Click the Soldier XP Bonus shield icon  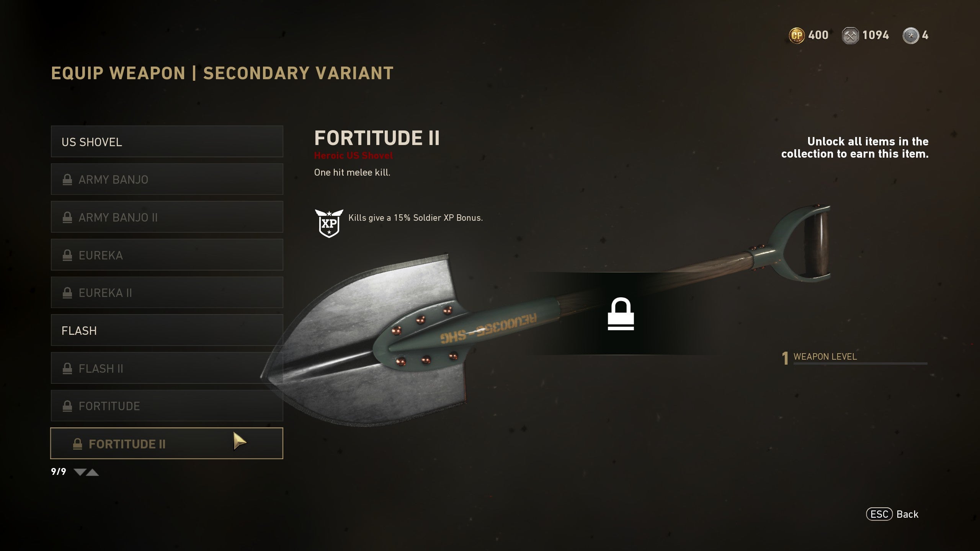(x=329, y=223)
